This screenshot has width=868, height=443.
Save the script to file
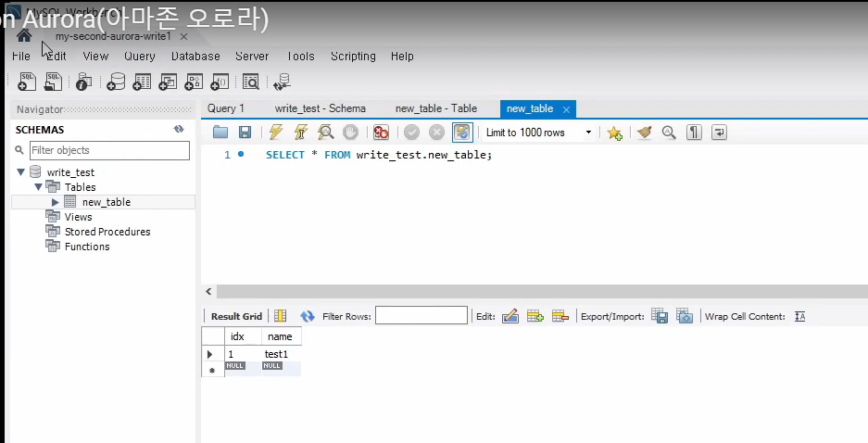[x=245, y=133]
